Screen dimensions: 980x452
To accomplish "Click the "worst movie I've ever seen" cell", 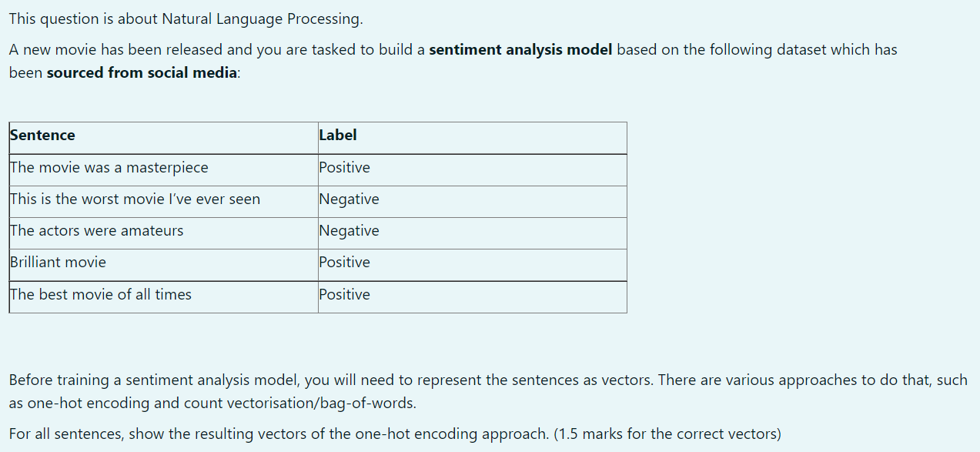I will tap(135, 199).
